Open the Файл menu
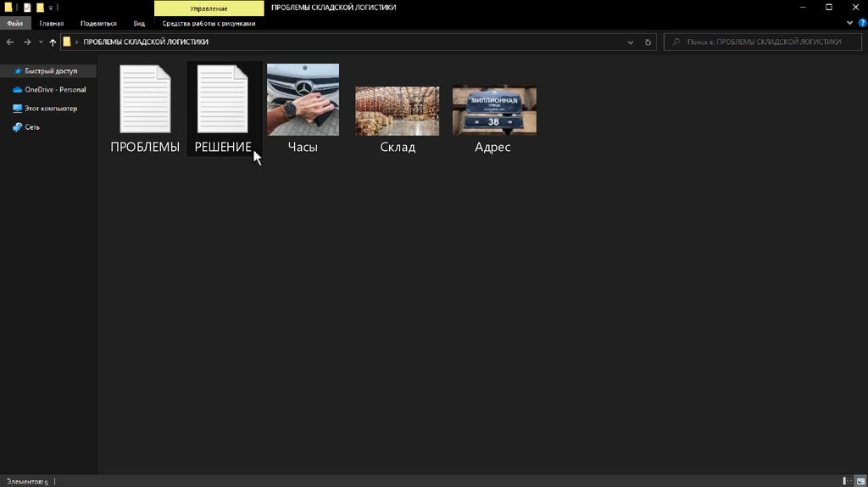 point(14,24)
